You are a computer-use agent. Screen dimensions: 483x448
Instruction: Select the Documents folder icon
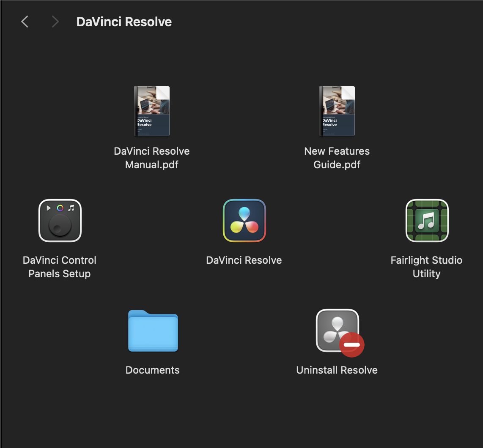pyautogui.click(x=153, y=331)
